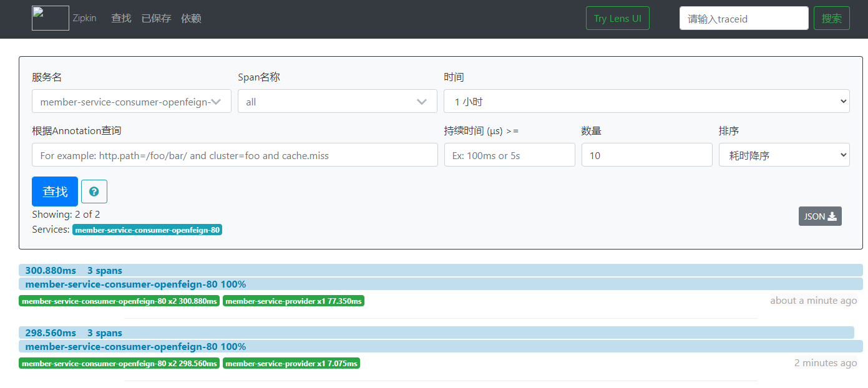Click the 100% service bar under the 298.560ms trace
This screenshot has width=868, height=388.
441,346
